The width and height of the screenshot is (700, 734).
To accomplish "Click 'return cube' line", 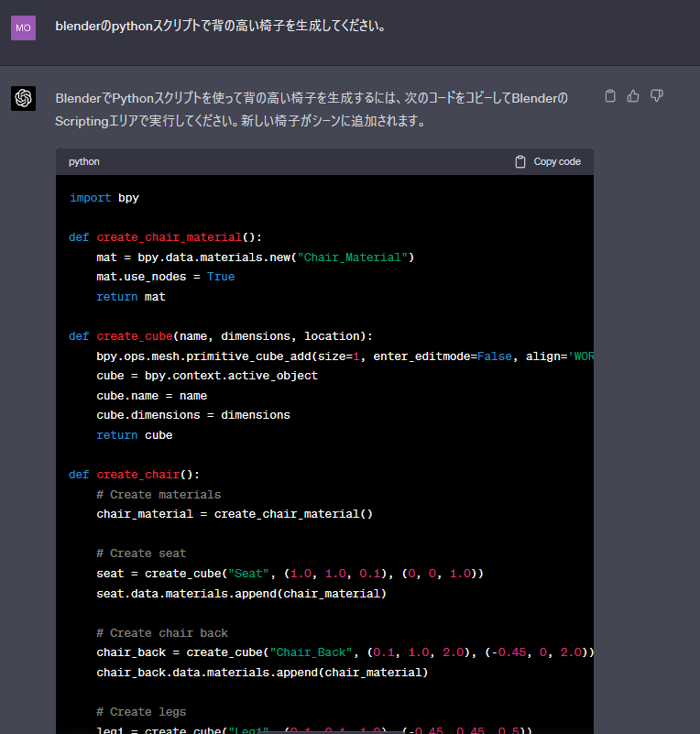I will coord(135,434).
